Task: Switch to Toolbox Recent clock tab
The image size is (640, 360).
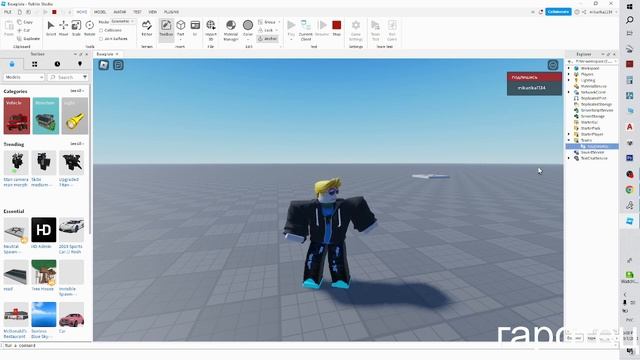Action: click(57, 64)
